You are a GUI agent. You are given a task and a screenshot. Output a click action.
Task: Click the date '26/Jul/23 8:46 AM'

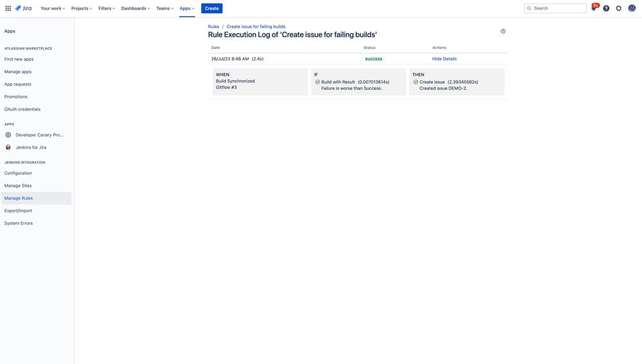[x=229, y=59]
